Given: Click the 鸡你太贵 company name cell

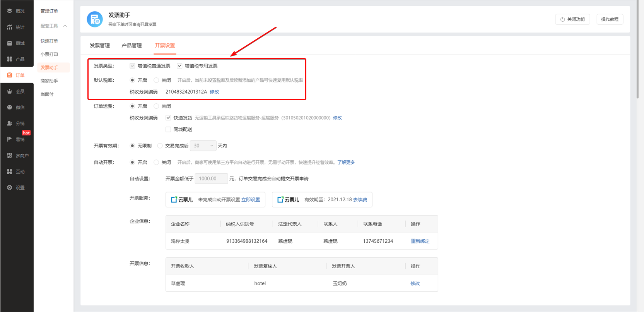Looking at the screenshot, I should pyautogui.click(x=180, y=241).
